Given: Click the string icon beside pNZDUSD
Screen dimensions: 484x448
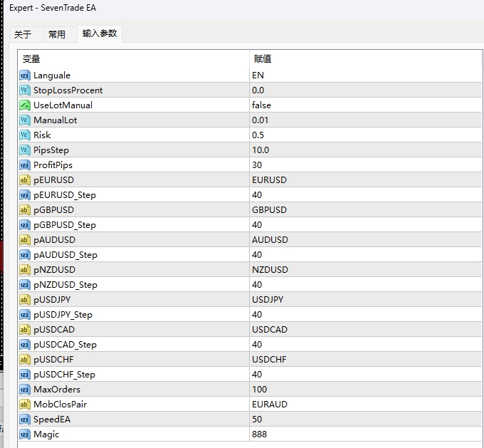Looking at the screenshot, I should pos(25,270).
